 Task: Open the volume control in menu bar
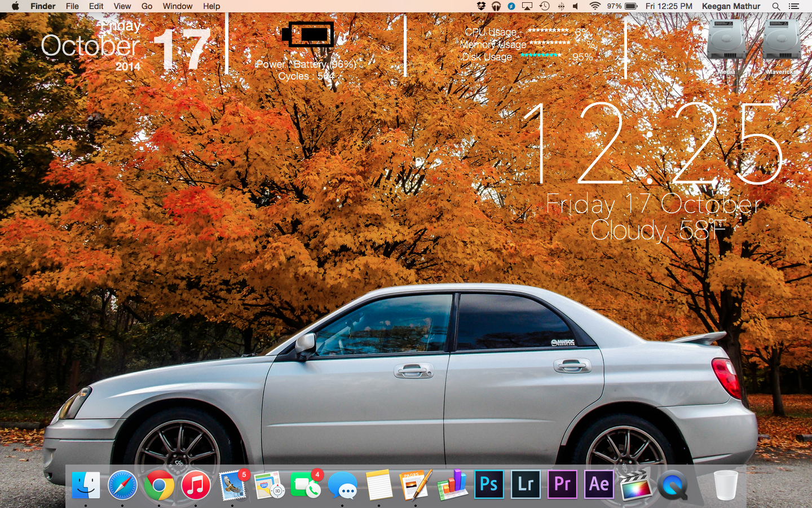[x=576, y=6]
